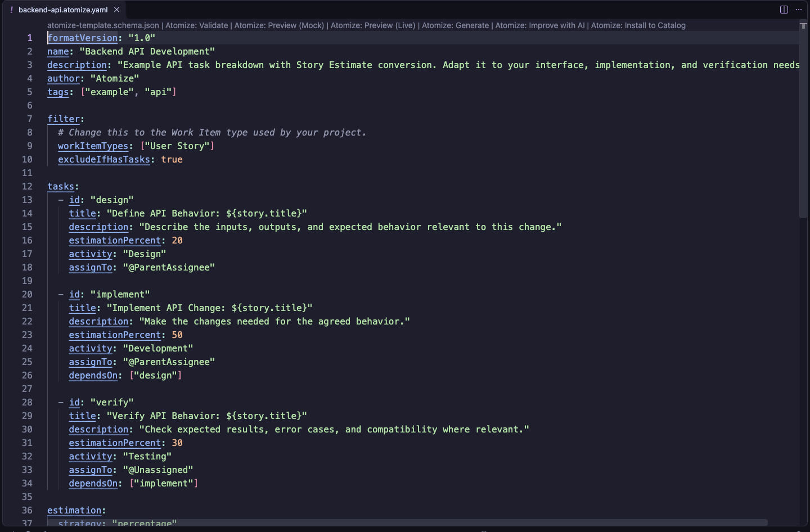Image resolution: width=810 pixels, height=532 pixels.
Task: Click the author value "Atomize"
Action: tap(115, 78)
